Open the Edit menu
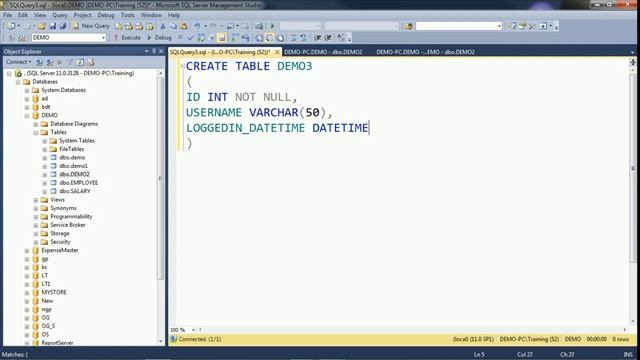 (23, 15)
